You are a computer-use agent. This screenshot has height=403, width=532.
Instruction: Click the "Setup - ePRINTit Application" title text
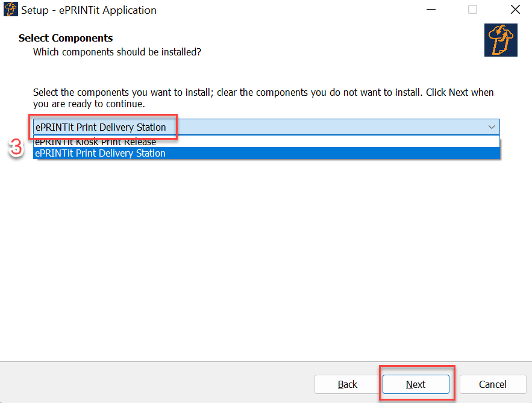pos(89,10)
